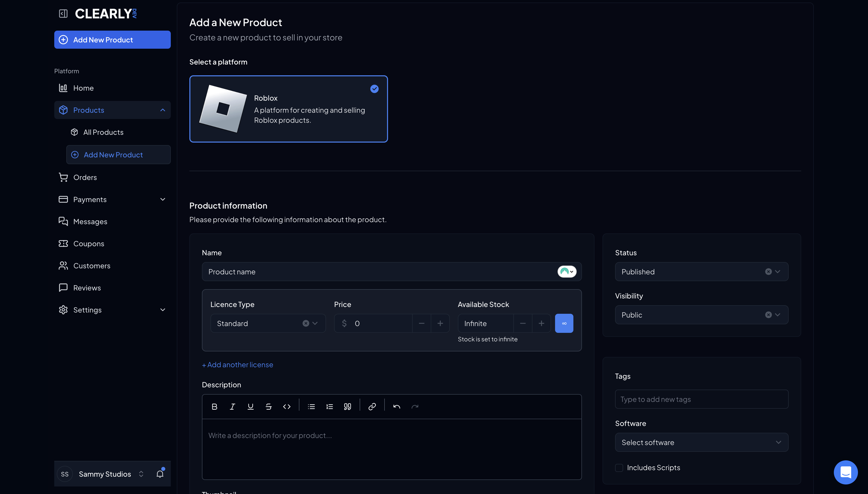The width and height of the screenshot is (868, 494).
Task: Click the undo icon in the description toolbar
Action: click(397, 406)
